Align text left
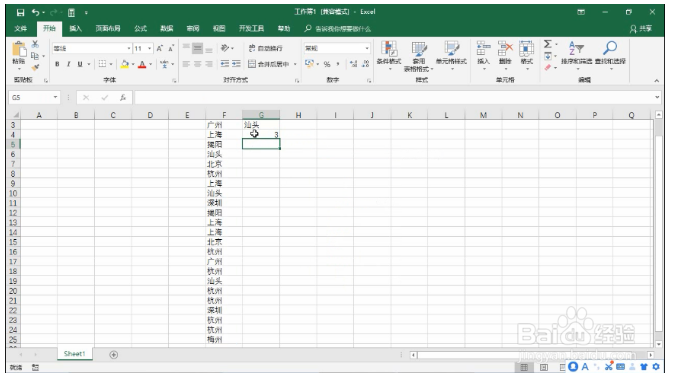Image resolution: width=674 pixels, height=379 pixels. pos(186,64)
